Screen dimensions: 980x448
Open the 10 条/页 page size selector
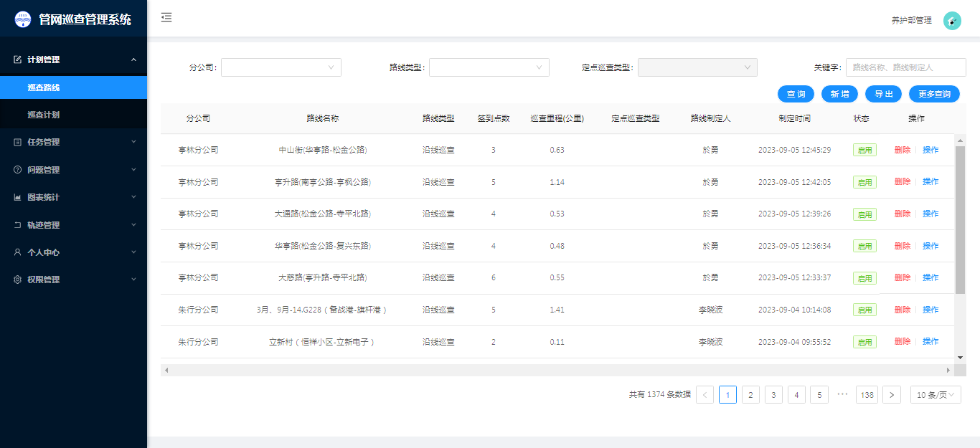[x=936, y=395]
